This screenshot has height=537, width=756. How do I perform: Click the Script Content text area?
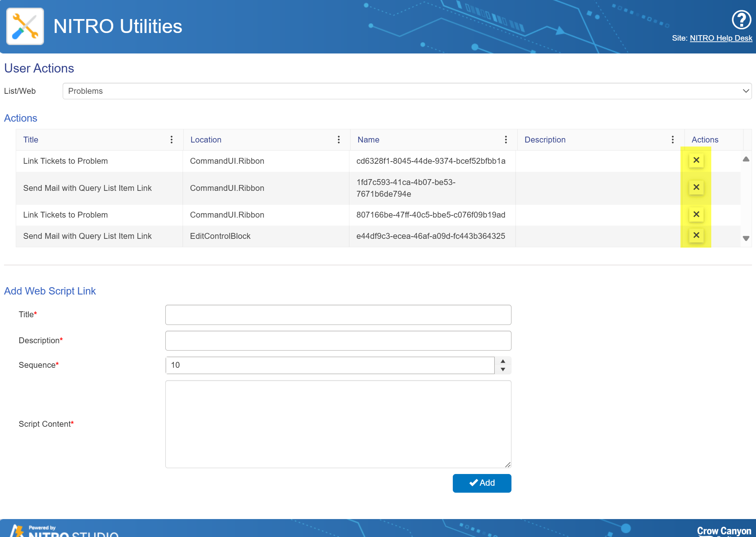pos(338,424)
